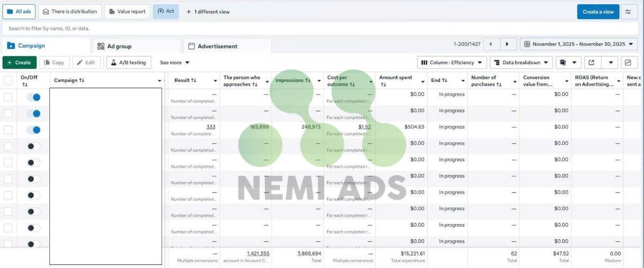Click the 1-200/1427 pagination count
Screen dimensions: 644x268
pyautogui.click(x=466, y=44)
